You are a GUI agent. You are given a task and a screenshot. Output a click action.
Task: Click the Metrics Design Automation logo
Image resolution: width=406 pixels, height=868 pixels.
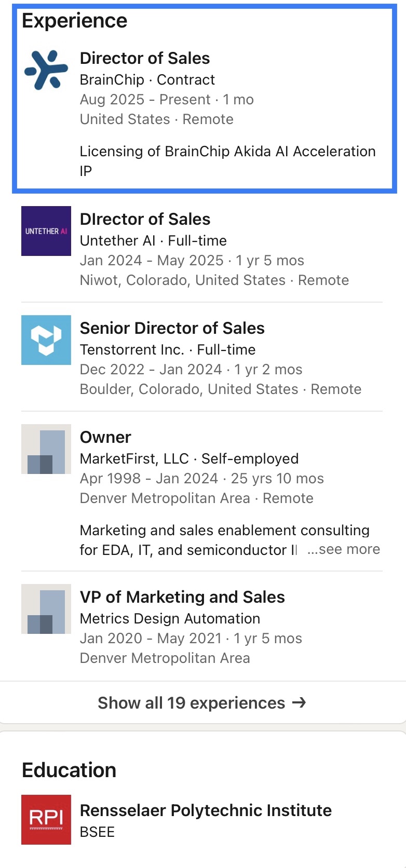[x=46, y=609]
